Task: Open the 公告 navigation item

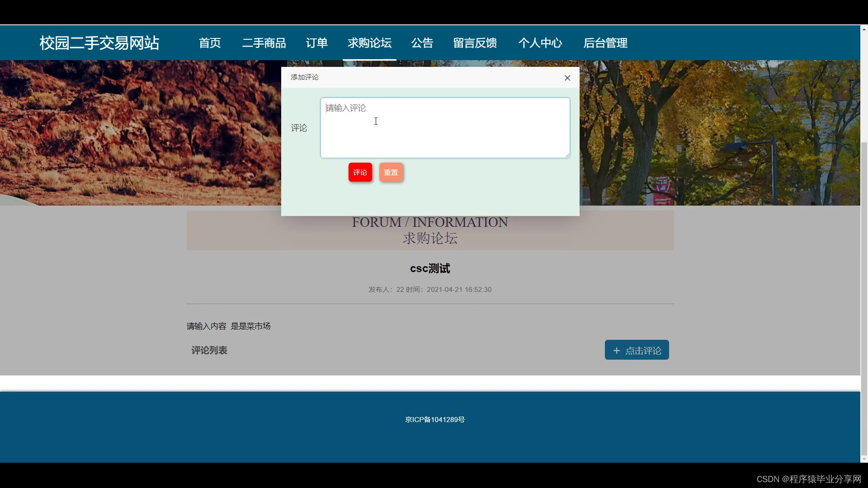Action: click(x=422, y=43)
